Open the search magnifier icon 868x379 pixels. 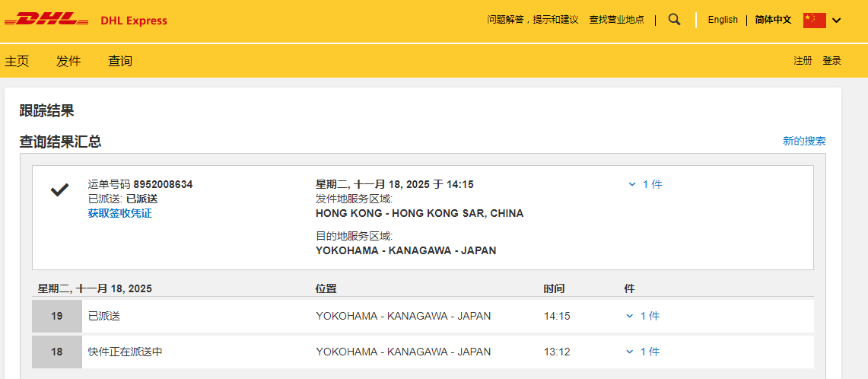coord(674,20)
